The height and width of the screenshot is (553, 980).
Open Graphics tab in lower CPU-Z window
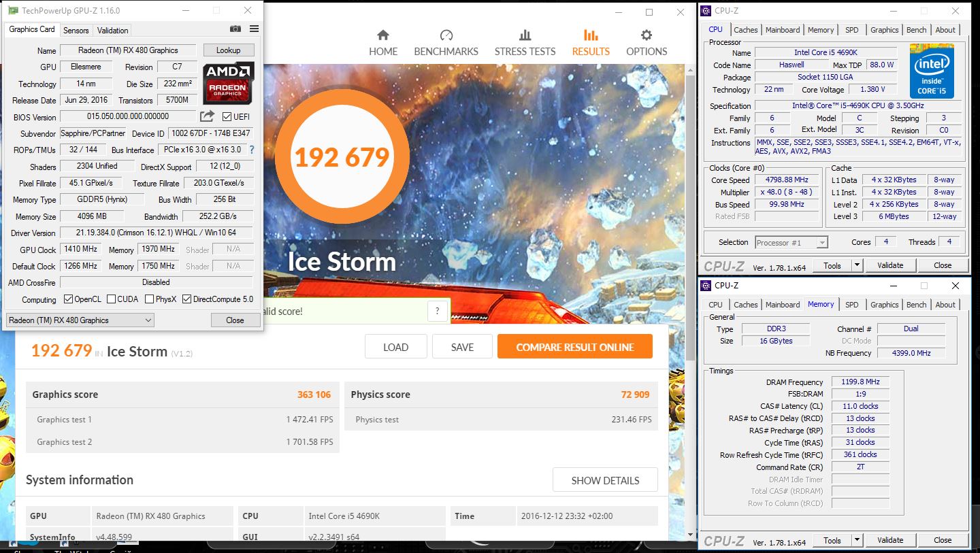click(885, 305)
